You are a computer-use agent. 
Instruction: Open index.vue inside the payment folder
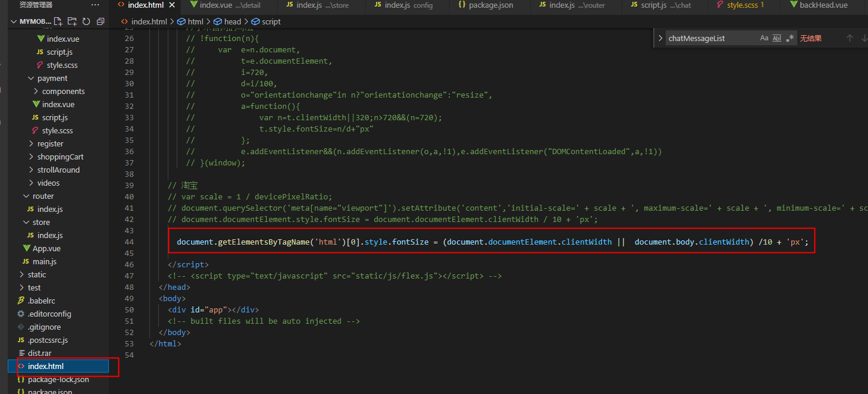[x=58, y=105]
